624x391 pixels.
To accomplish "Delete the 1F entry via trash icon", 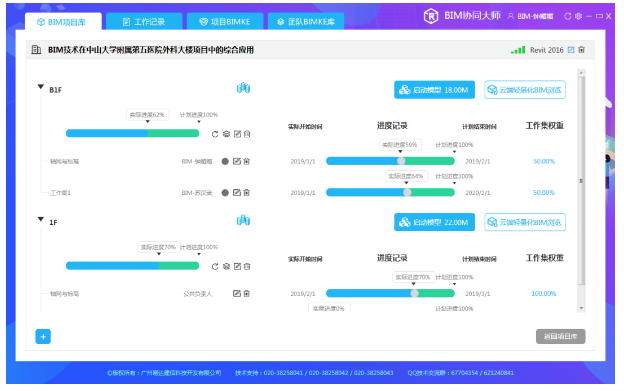I will coord(247,267).
